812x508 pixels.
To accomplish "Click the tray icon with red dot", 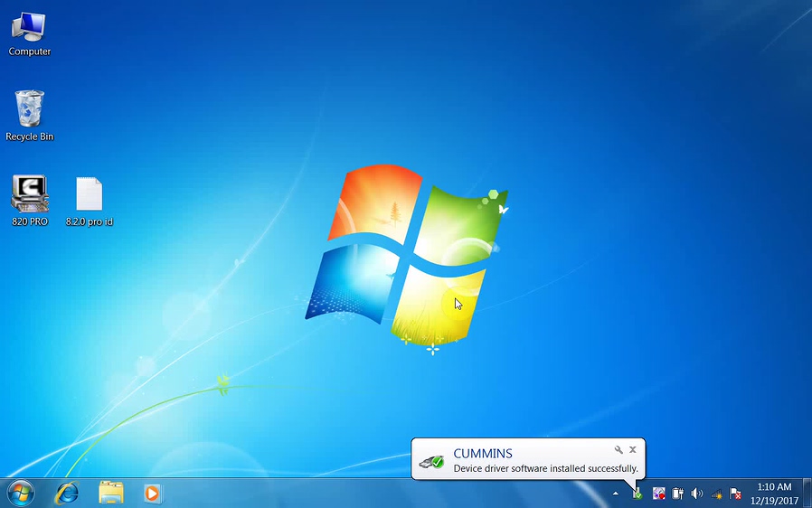I will tap(658, 494).
